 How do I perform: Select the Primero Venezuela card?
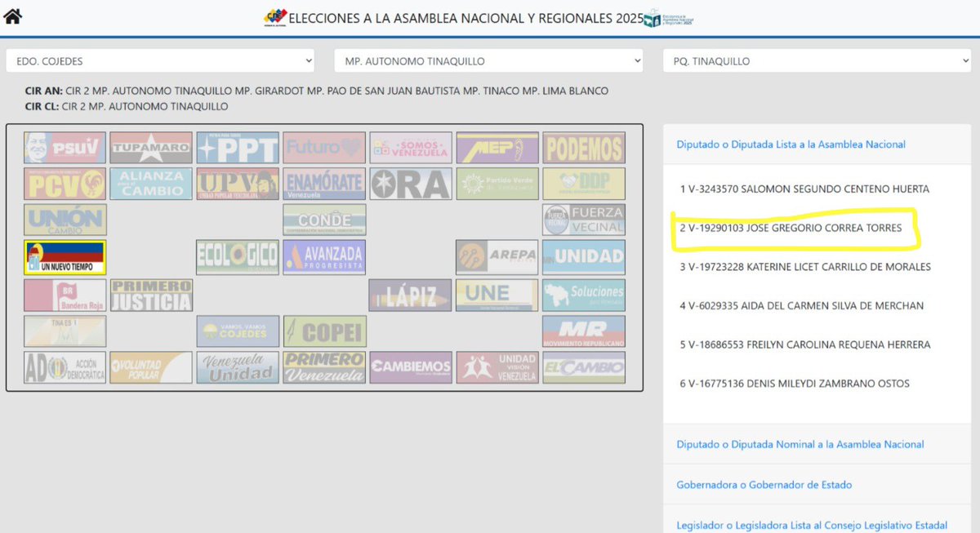(324, 366)
